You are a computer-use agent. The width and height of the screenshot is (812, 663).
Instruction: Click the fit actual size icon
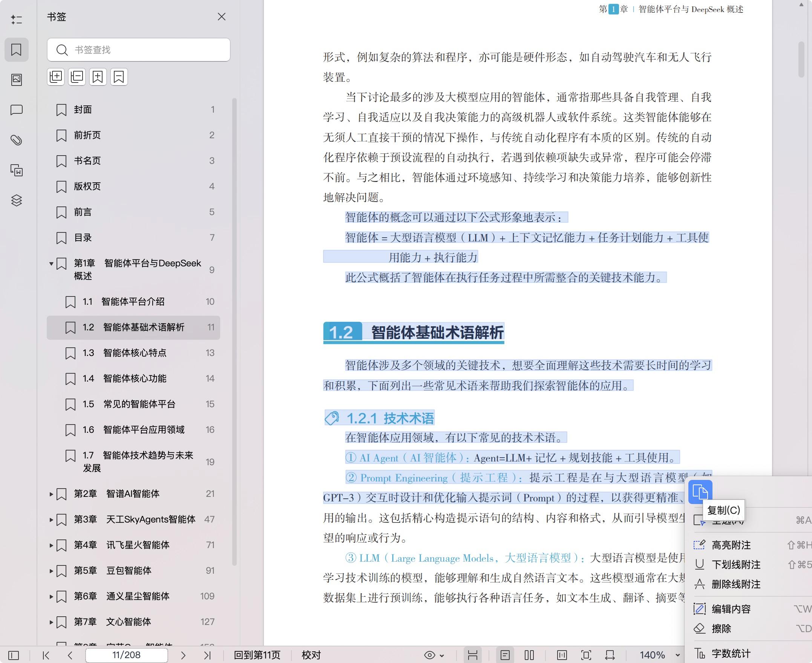(x=562, y=655)
